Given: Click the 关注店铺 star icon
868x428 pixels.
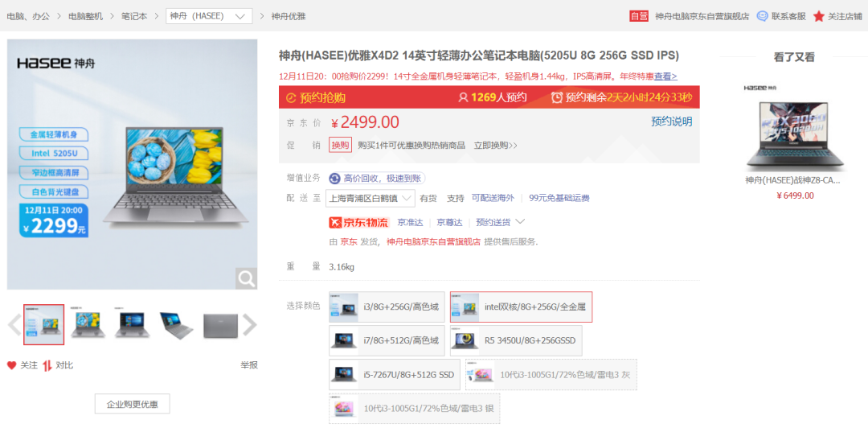Looking at the screenshot, I should [818, 16].
